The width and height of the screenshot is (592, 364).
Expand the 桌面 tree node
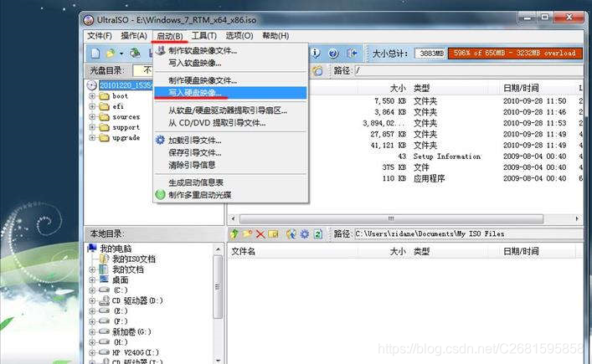tap(92, 279)
